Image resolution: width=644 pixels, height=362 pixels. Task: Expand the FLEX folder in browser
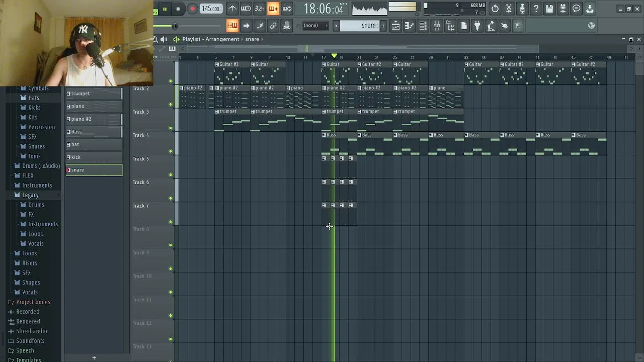tap(28, 175)
